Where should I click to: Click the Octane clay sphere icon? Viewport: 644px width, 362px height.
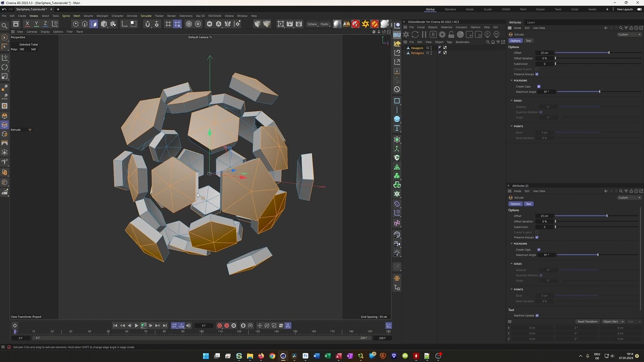(460, 34)
